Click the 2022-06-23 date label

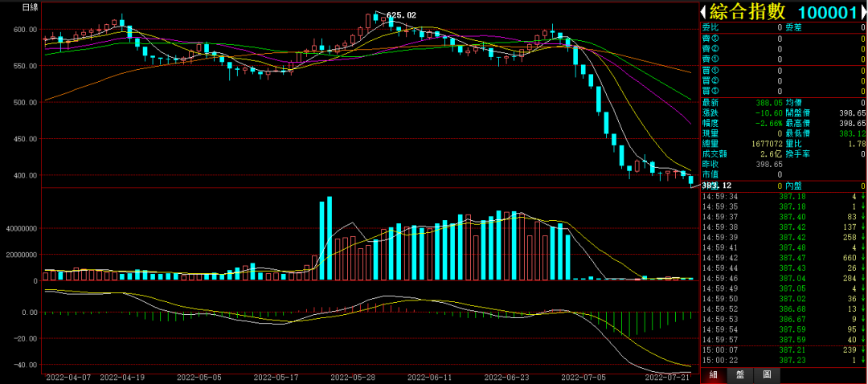tap(505, 378)
